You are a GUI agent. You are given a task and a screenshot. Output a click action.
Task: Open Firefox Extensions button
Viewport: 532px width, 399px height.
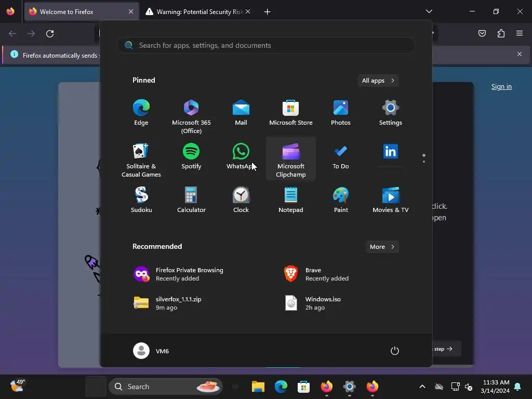coord(501,33)
